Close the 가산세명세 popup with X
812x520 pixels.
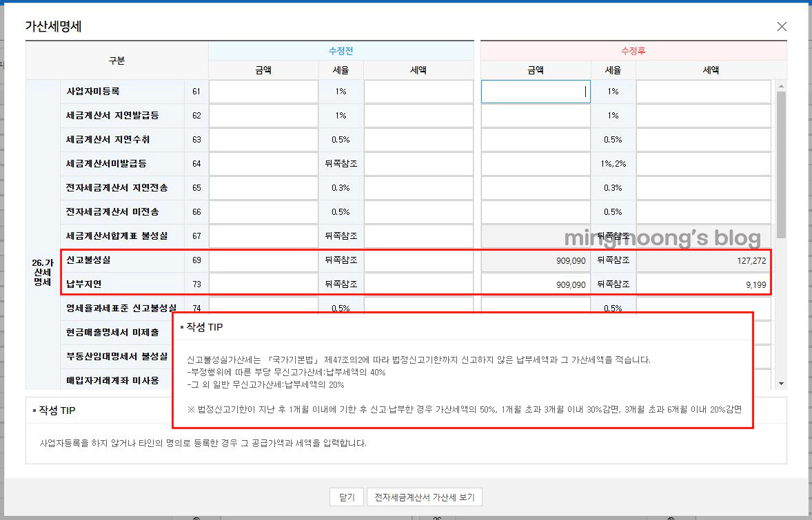click(781, 26)
